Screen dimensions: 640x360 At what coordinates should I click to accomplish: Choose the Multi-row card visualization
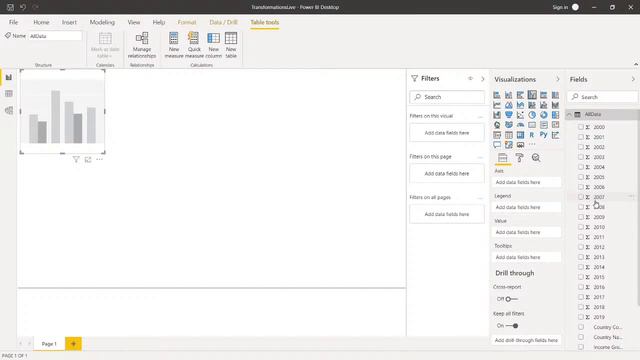(544, 125)
